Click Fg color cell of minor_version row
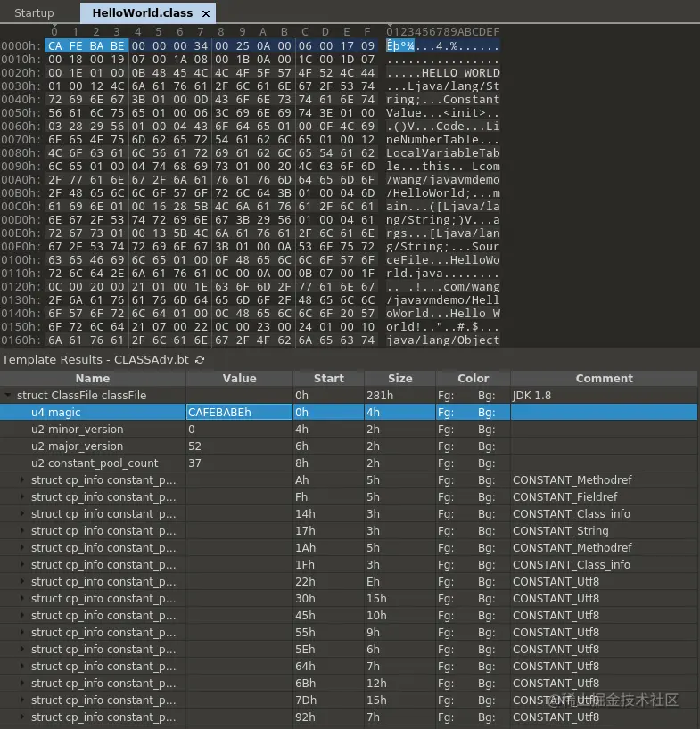 click(446, 430)
